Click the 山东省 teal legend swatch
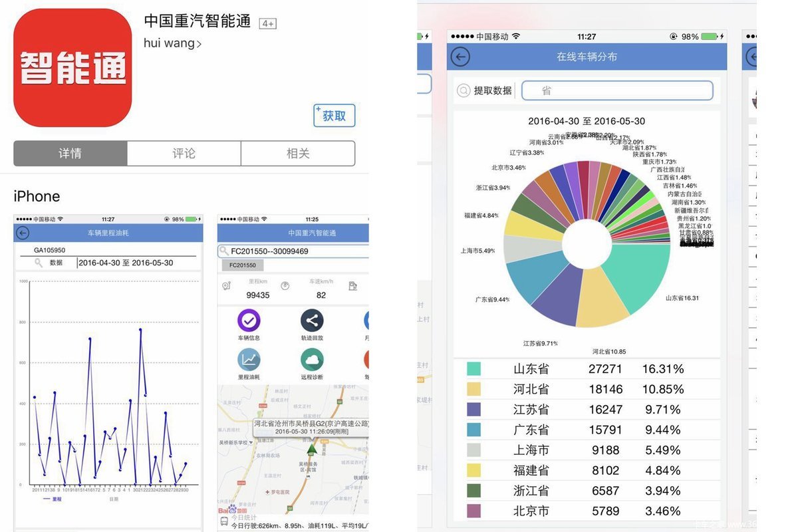The width and height of the screenshot is (798, 532). click(x=473, y=369)
